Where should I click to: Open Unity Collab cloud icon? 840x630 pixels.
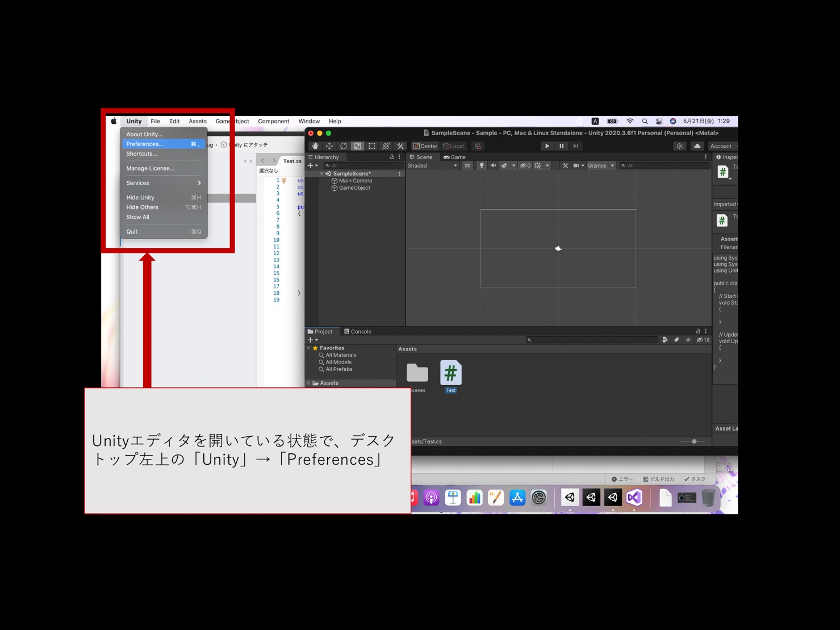[697, 146]
